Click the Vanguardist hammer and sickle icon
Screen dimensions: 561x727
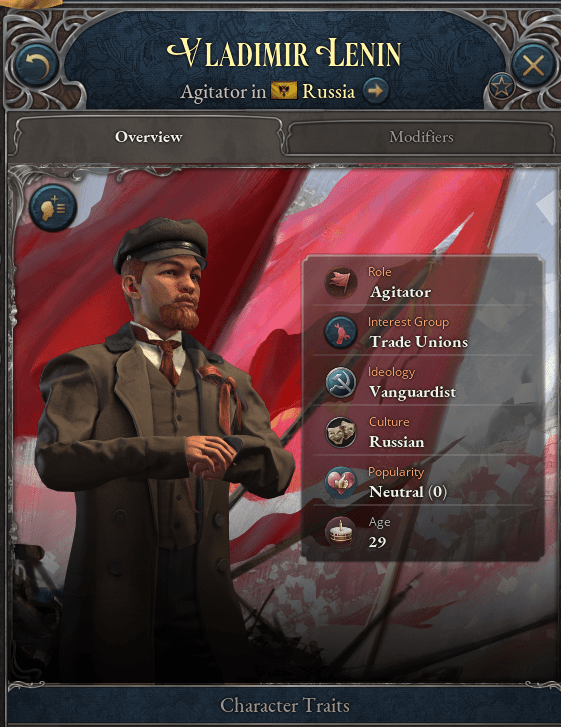[340, 383]
